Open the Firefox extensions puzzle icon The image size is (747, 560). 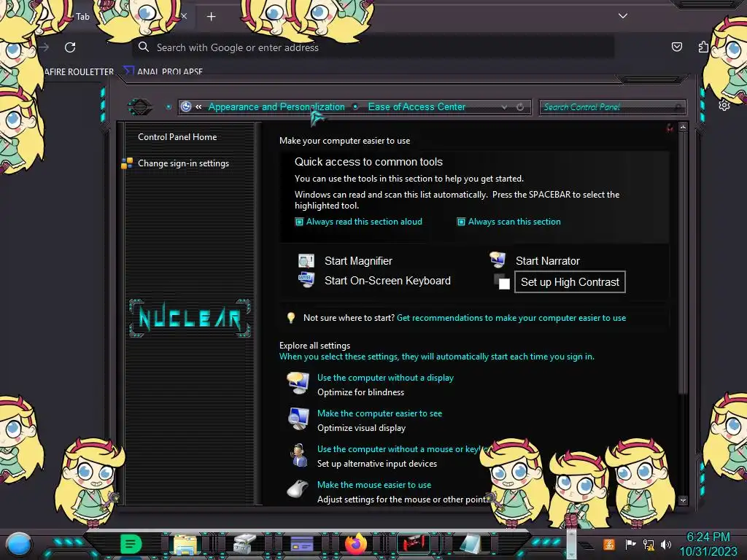point(704,47)
